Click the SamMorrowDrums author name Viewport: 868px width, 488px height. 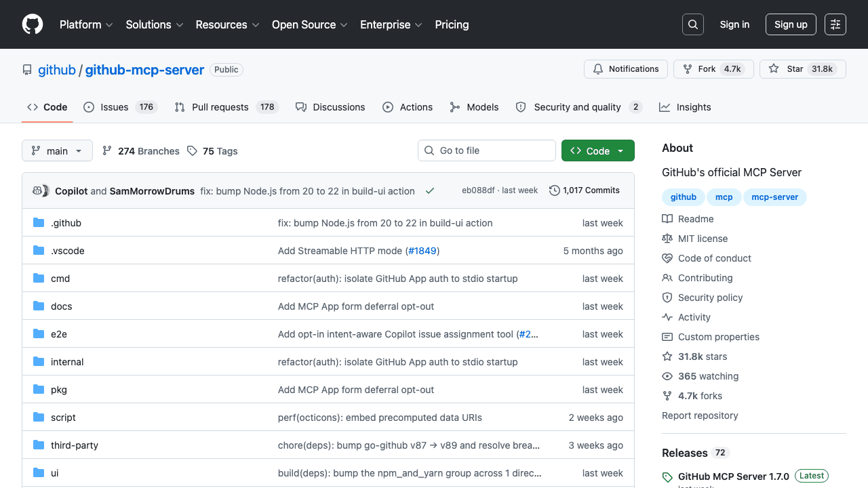pos(152,191)
